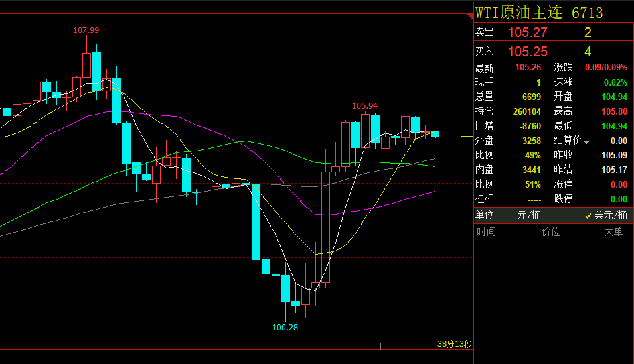Click the 买入 price 105.25
This screenshot has height=364, width=634.
(527, 52)
